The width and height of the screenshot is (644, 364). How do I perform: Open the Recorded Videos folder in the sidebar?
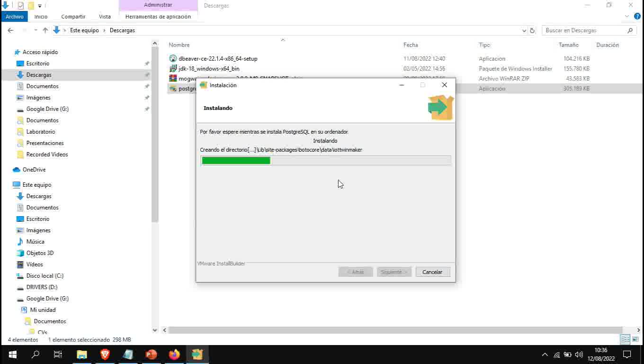tap(47, 155)
